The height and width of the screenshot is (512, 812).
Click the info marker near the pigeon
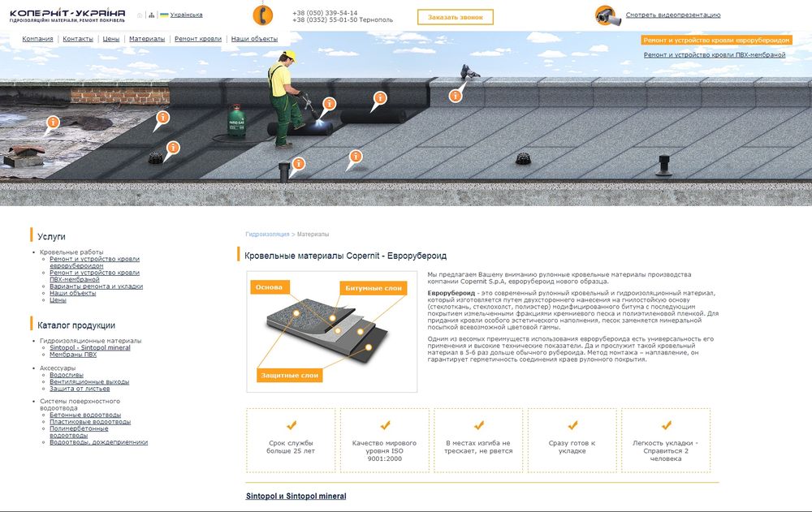[x=456, y=95]
